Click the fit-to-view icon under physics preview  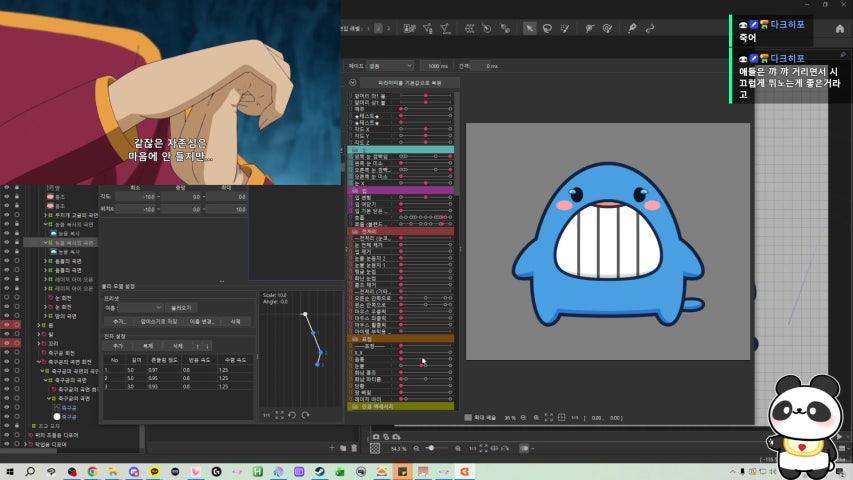[278, 415]
